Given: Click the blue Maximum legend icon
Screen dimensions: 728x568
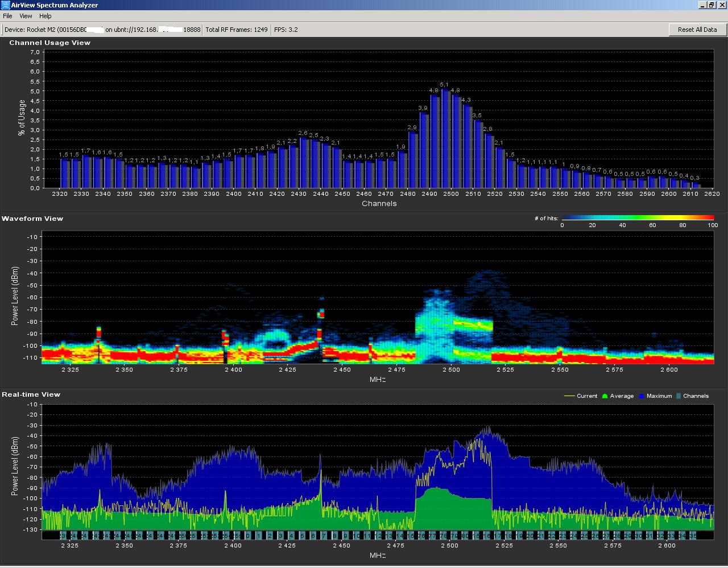Looking at the screenshot, I should [x=642, y=396].
